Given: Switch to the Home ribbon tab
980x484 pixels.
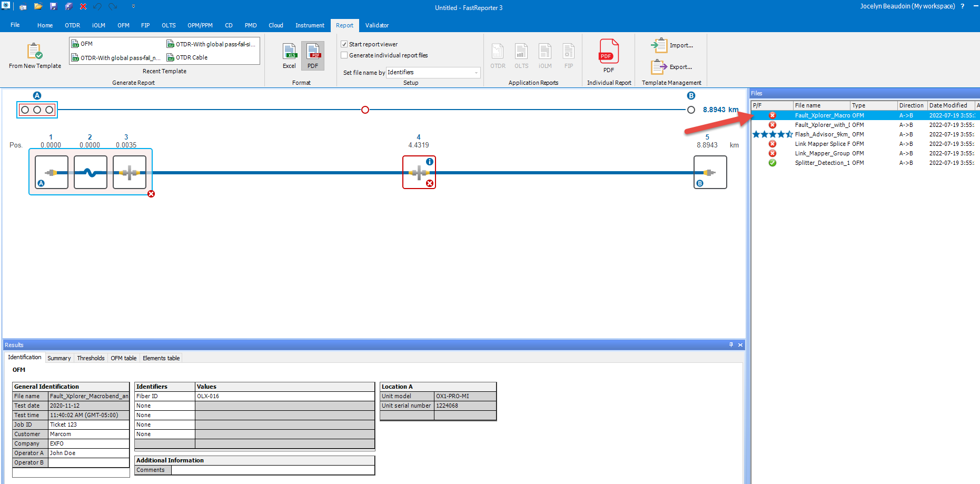Looking at the screenshot, I should click(45, 25).
